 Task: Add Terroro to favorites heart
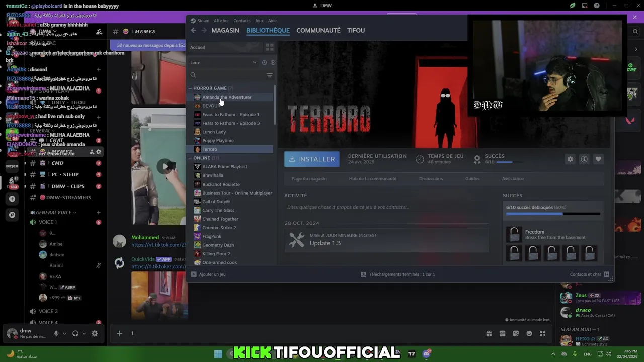point(598,159)
